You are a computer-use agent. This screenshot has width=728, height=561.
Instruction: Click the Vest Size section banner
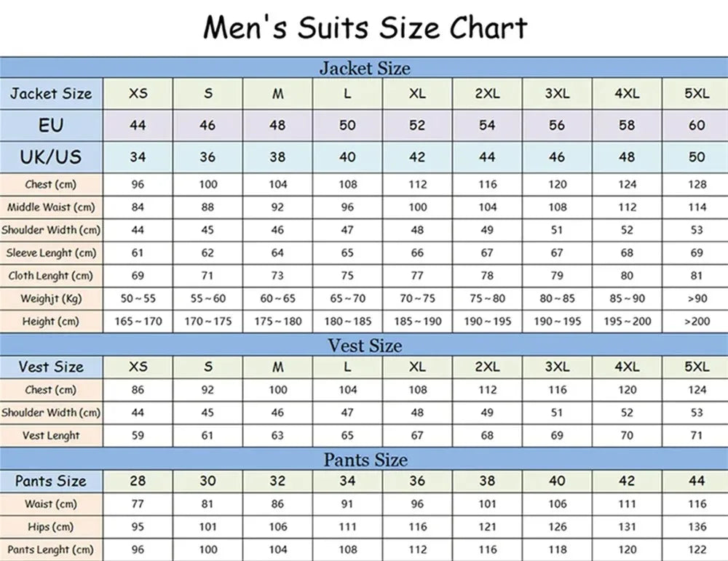[365, 345]
